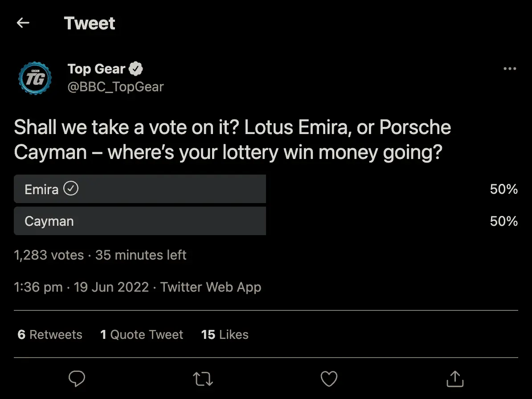
Task: Click the Tweet header title
Action: pos(90,23)
